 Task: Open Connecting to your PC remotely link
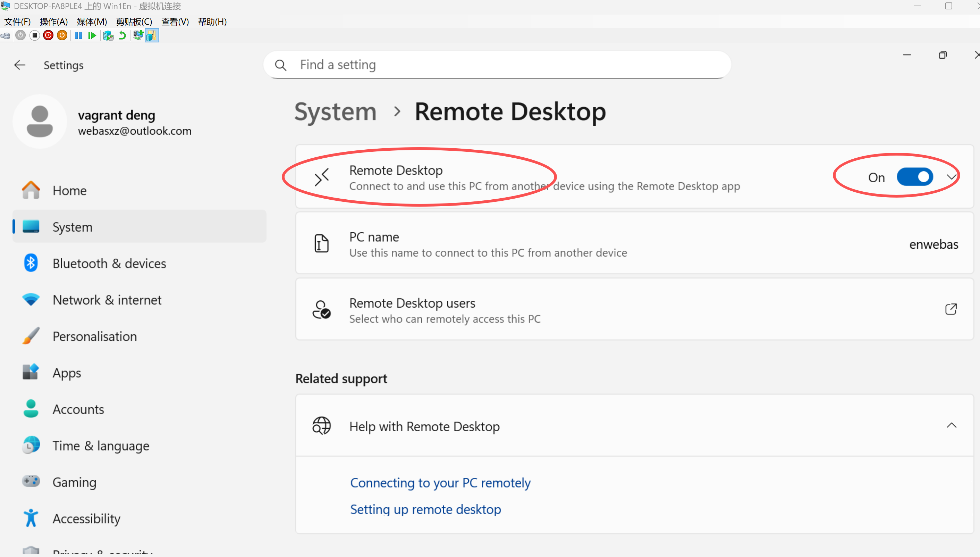pyautogui.click(x=440, y=483)
